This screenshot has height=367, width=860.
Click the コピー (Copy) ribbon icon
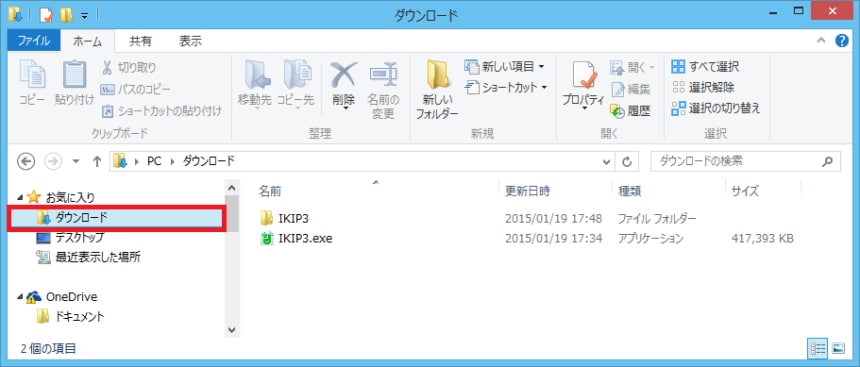click(32, 83)
